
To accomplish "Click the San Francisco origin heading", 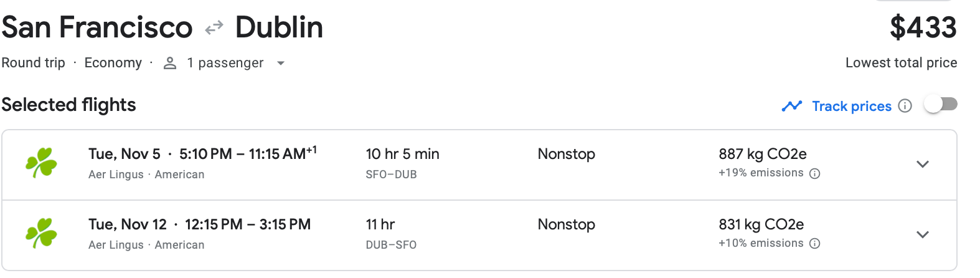I will pyautogui.click(x=97, y=27).
